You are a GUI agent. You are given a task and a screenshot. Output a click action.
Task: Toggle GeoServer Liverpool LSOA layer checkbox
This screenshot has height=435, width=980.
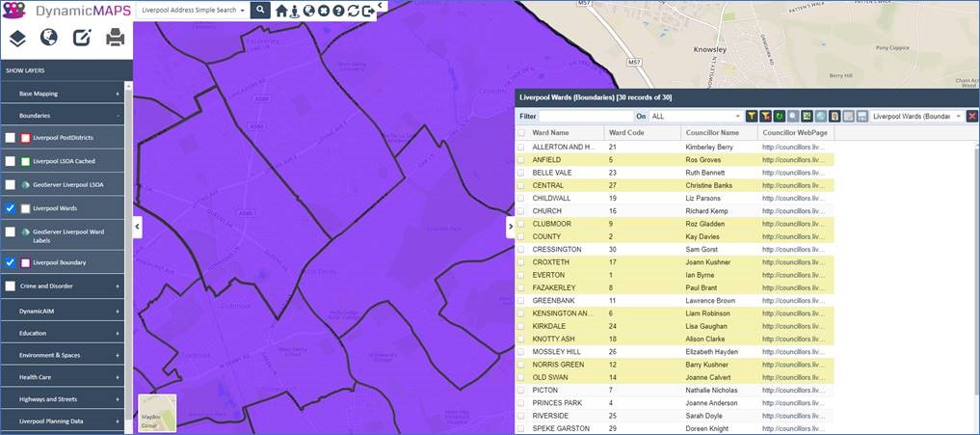[10, 185]
